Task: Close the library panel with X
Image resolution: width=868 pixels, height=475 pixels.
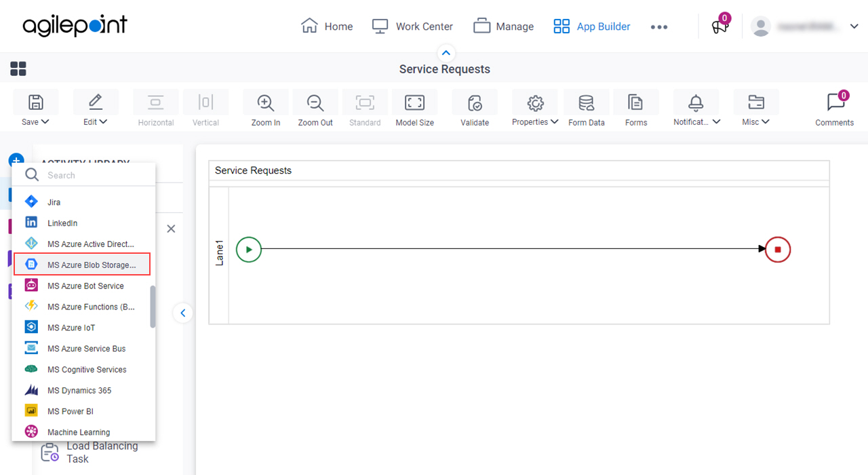Action: pos(171,229)
